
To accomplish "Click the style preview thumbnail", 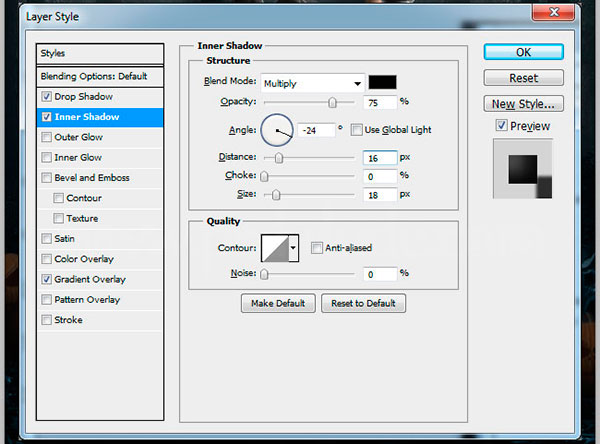I will pos(523,169).
